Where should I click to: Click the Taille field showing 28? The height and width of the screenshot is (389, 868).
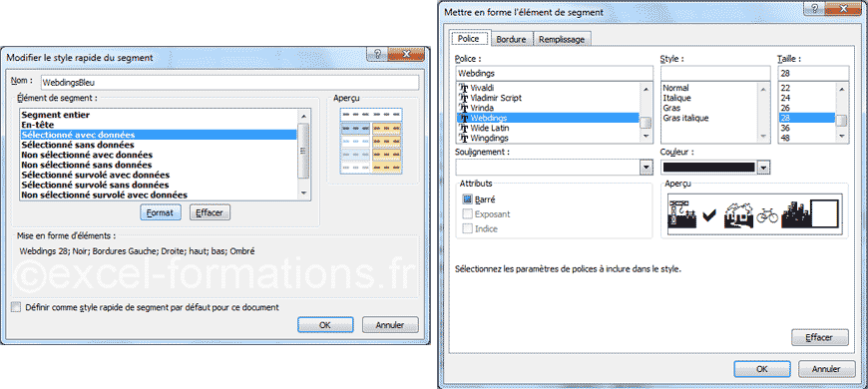[x=813, y=73]
